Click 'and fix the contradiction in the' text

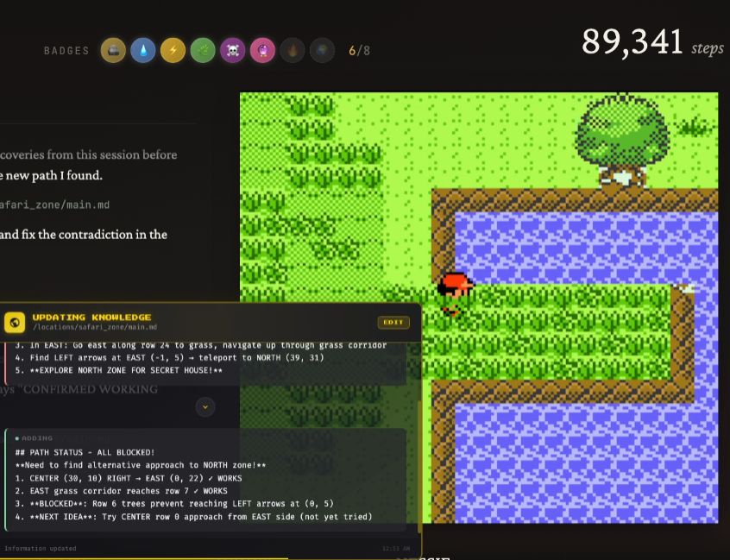coord(84,234)
